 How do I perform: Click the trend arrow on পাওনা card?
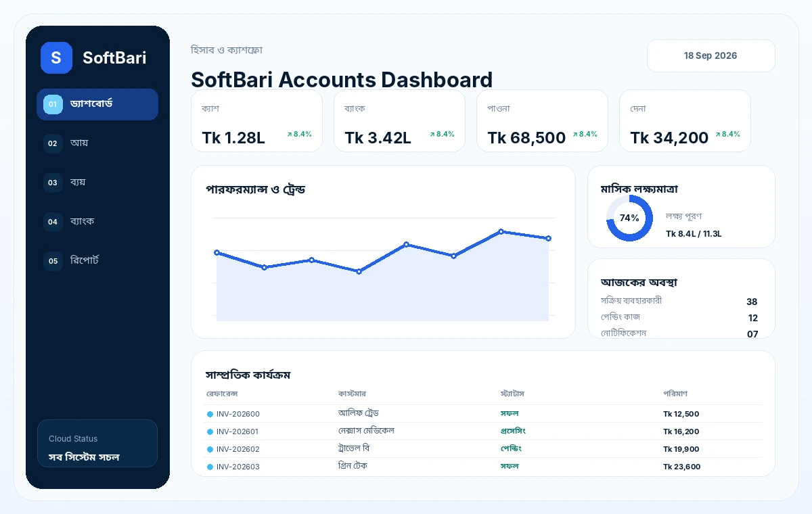click(x=575, y=135)
